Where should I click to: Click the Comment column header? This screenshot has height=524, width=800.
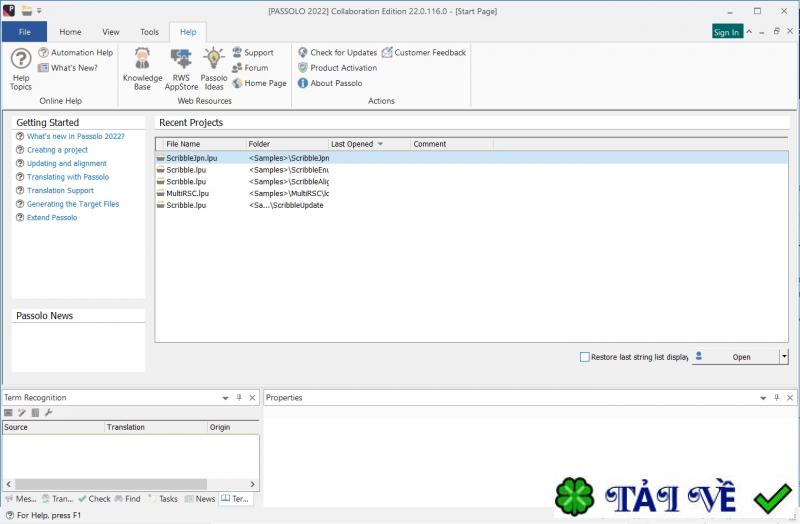(452, 144)
